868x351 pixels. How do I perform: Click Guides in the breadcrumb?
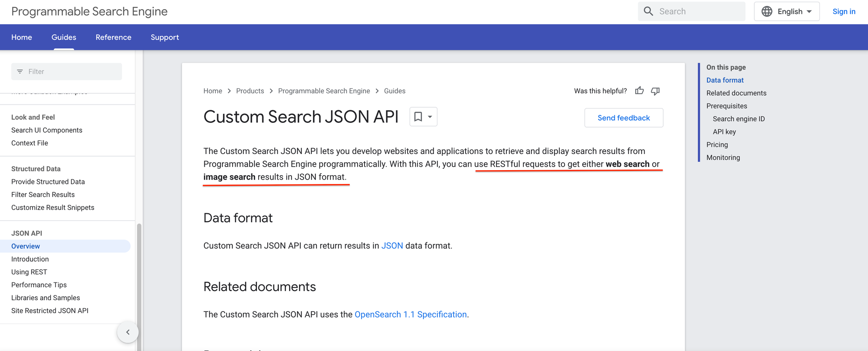[395, 91]
